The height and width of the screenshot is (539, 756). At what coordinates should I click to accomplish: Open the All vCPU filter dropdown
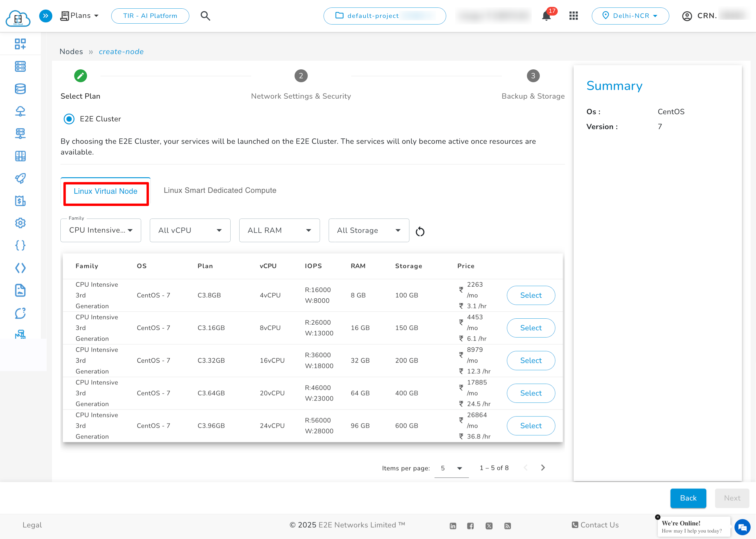tap(190, 230)
